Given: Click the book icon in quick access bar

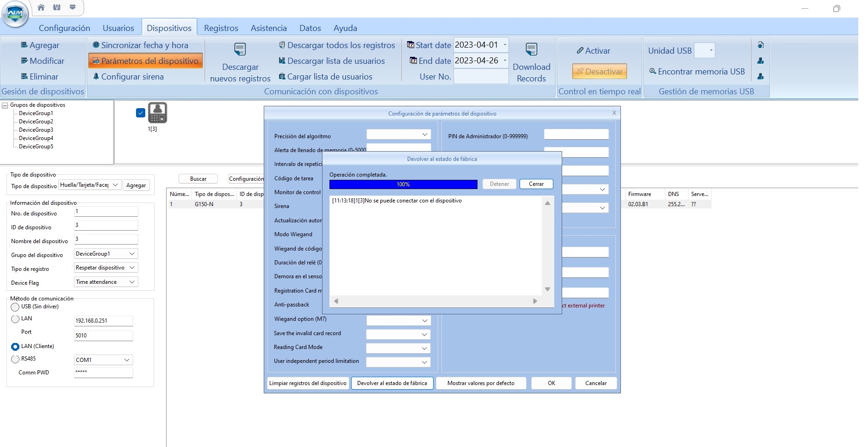Looking at the screenshot, I should 57,7.
